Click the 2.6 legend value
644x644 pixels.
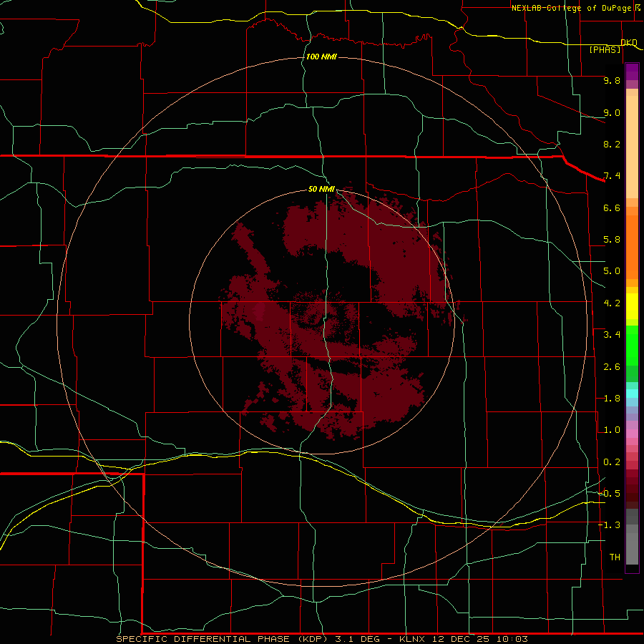pyautogui.click(x=612, y=367)
